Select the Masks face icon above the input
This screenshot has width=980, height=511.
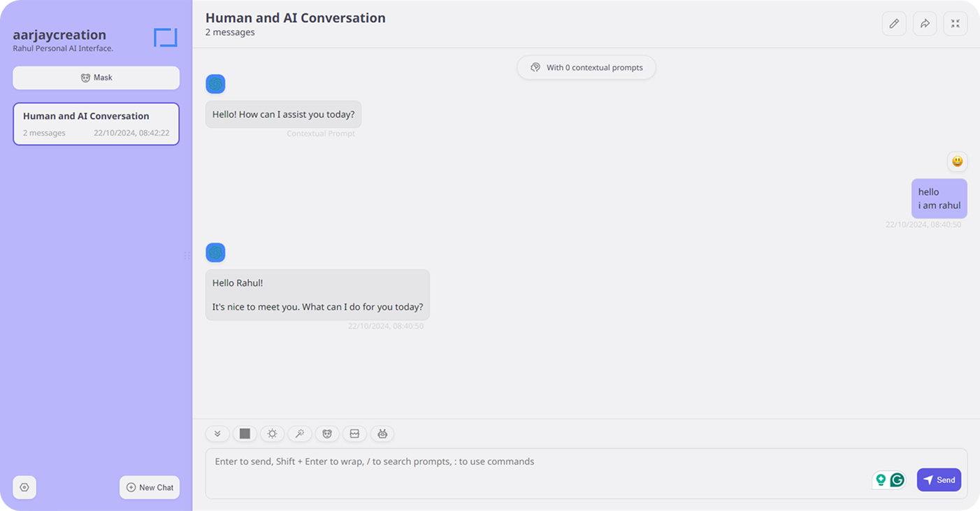click(327, 433)
